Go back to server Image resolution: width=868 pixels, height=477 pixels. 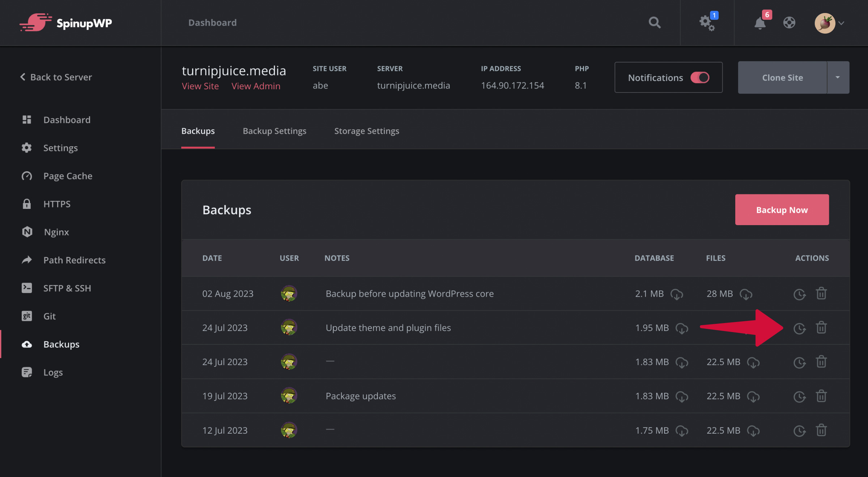click(56, 77)
